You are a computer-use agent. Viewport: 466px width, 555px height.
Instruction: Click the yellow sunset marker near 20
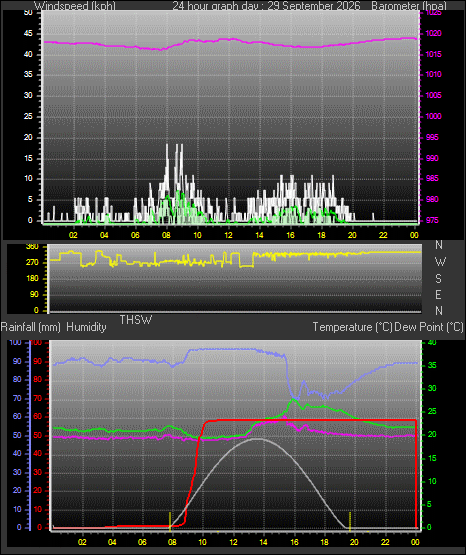pyautogui.click(x=350, y=521)
